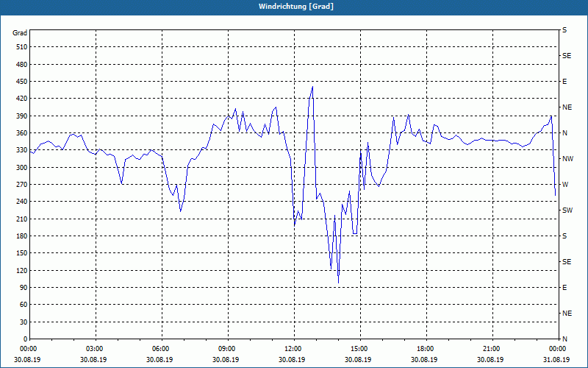Click the SW compass label on right axis

(567, 210)
